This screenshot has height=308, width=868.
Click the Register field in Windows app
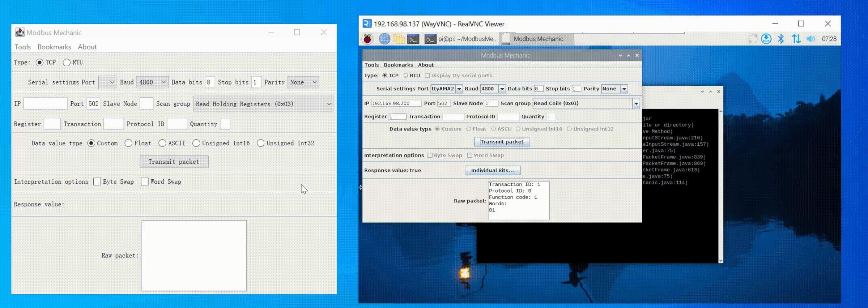pyautogui.click(x=52, y=124)
